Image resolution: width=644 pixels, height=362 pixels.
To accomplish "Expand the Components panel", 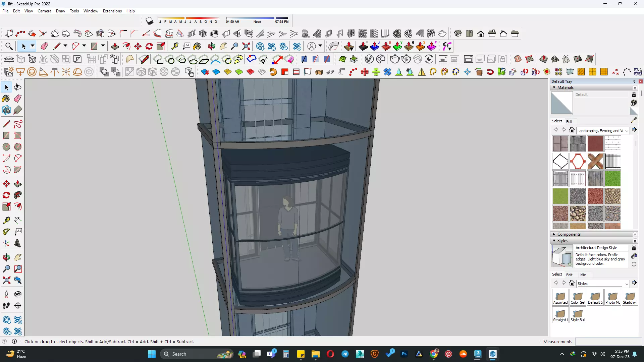I will pos(554,234).
